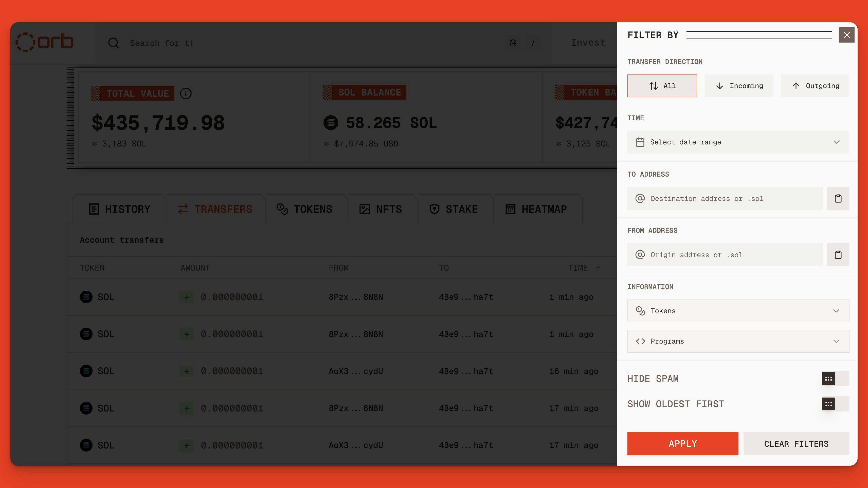Open the HEATMAP tab

tap(537, 209)
